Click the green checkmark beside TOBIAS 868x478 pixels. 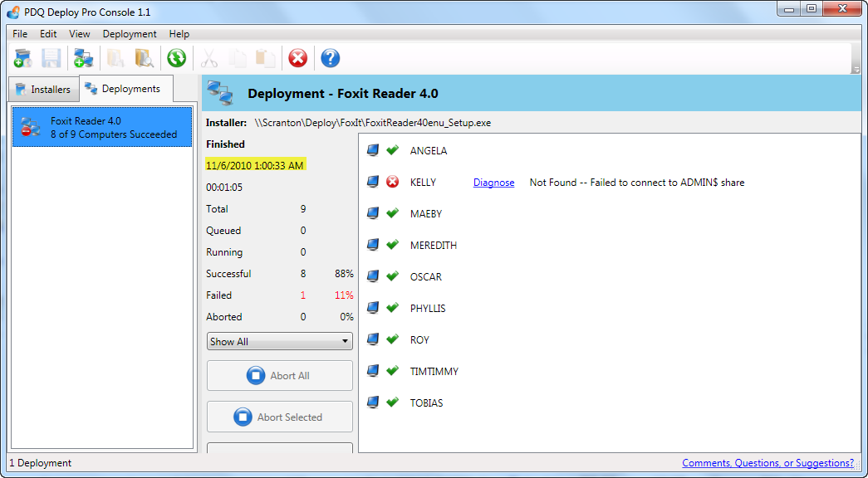(x=393, y=402)
